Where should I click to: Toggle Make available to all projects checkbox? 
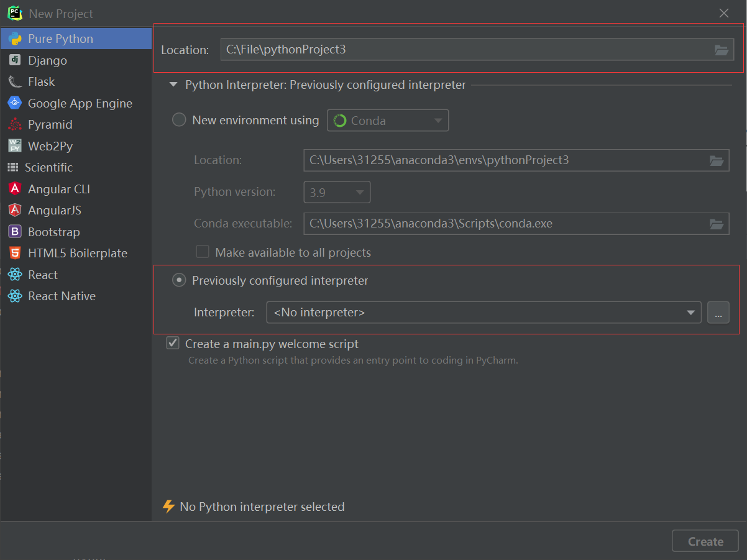pyautogui.click(x=203, y=252)
